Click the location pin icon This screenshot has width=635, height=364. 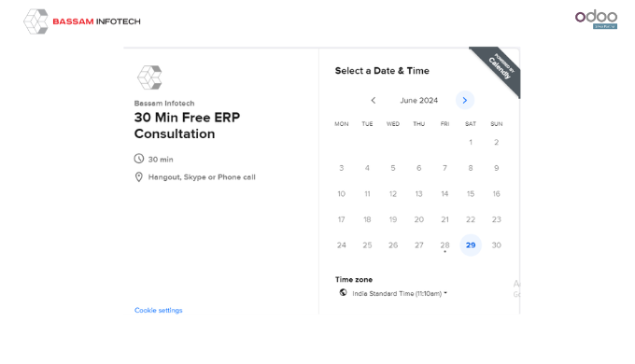coord(139,177)
